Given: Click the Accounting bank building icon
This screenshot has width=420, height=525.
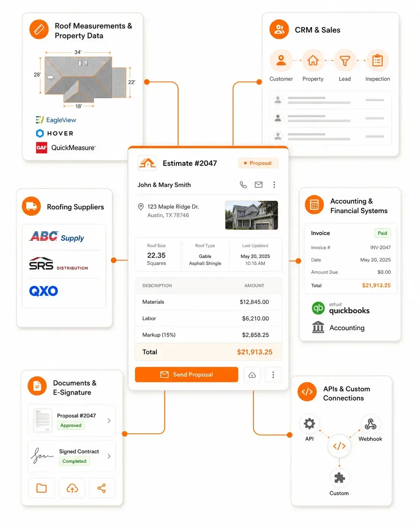Looking at the screenshot, I should point(318,327).
